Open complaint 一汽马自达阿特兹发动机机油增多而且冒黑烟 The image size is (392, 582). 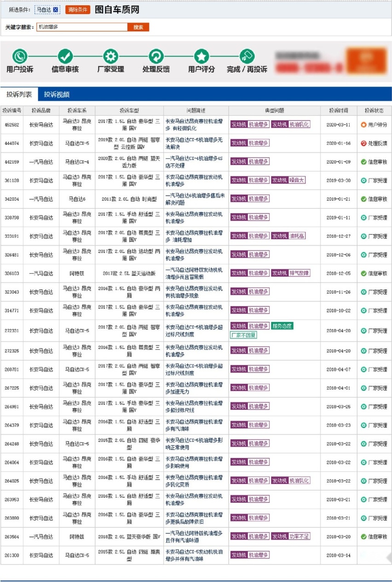point(194,273)
